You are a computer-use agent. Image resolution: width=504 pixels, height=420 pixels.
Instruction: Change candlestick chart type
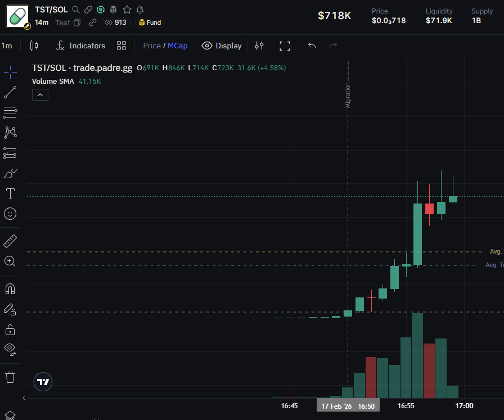[34, 46]
